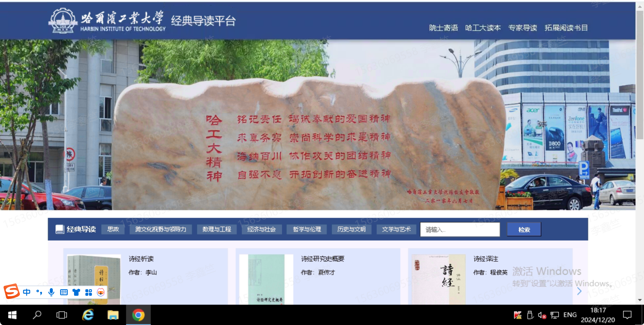Image resolution: width=644 pixels, height=325 pixels.
Task: Open the IME soft keyboard icon
Action: coord(64,292)
